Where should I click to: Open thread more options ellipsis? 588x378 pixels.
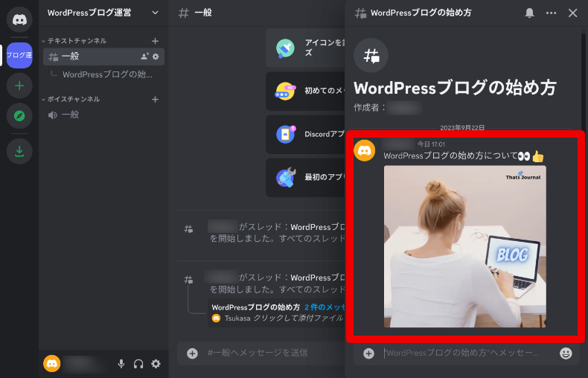pos(551,13)
